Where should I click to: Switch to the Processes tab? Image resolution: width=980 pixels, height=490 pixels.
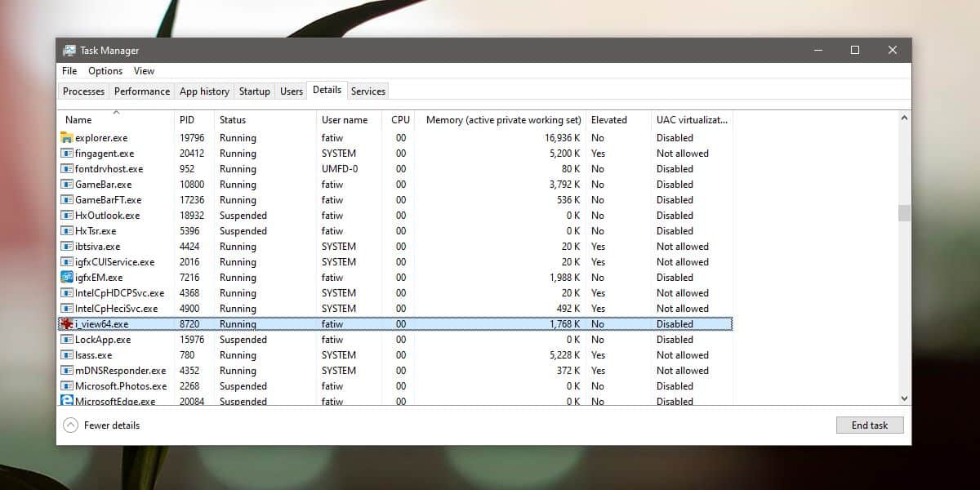click(x=84, y=91)
